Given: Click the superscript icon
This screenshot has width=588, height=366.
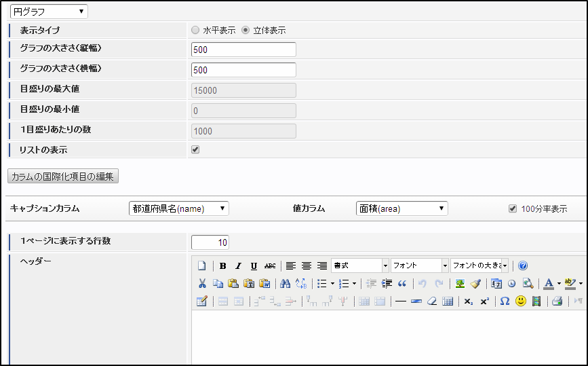Looking at the screenshot, I should 484,301.
